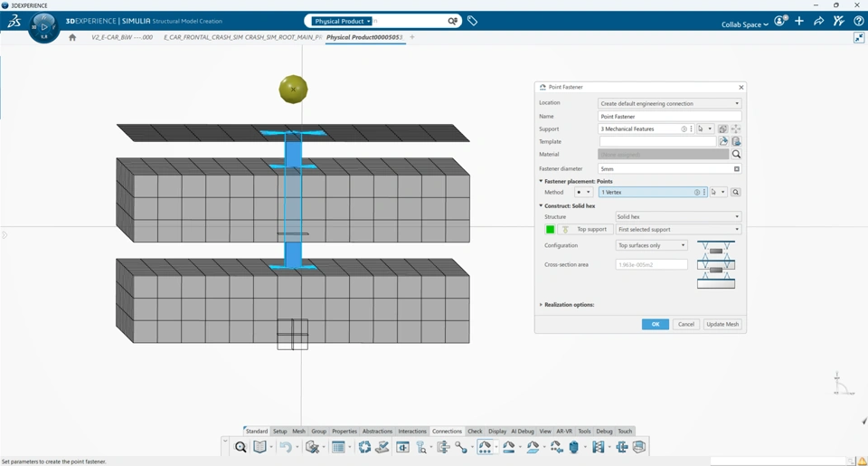This screenshot has width=868, height=466.
Task: Open the Help question mark icon
Action: click(859, 21)
